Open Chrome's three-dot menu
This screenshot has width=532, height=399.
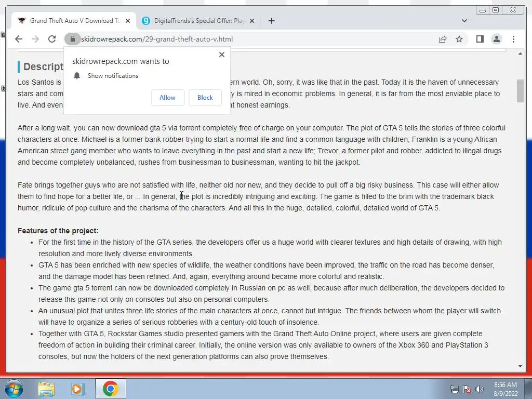(513, 39)
